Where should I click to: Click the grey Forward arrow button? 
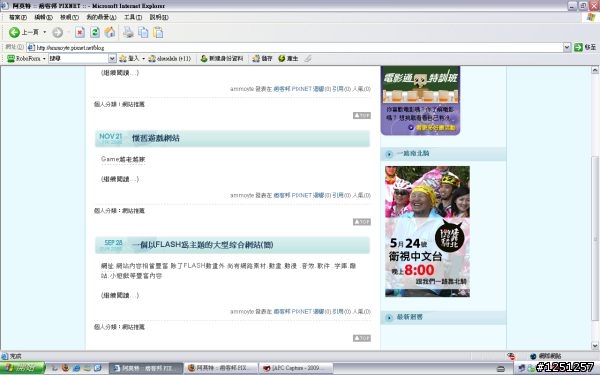pos(57,33)
